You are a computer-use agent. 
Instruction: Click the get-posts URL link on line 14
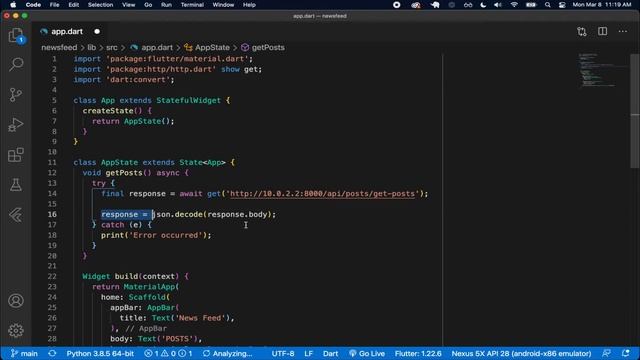pos(322,194)
